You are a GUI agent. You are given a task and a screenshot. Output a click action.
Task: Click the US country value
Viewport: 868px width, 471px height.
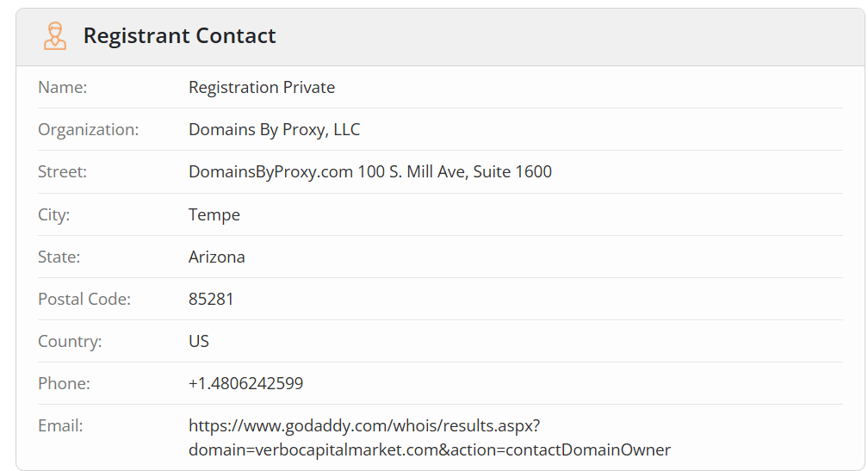point(199,341)
